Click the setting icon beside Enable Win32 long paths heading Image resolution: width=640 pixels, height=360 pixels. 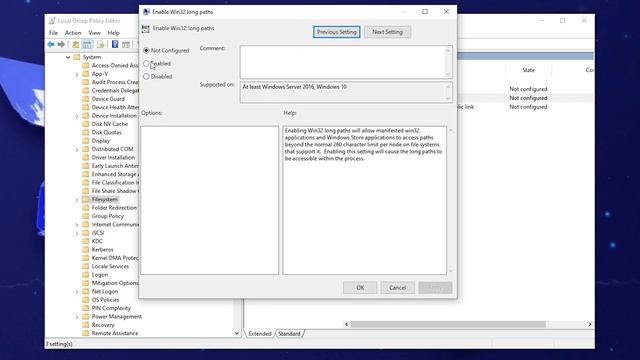(145, 29)
